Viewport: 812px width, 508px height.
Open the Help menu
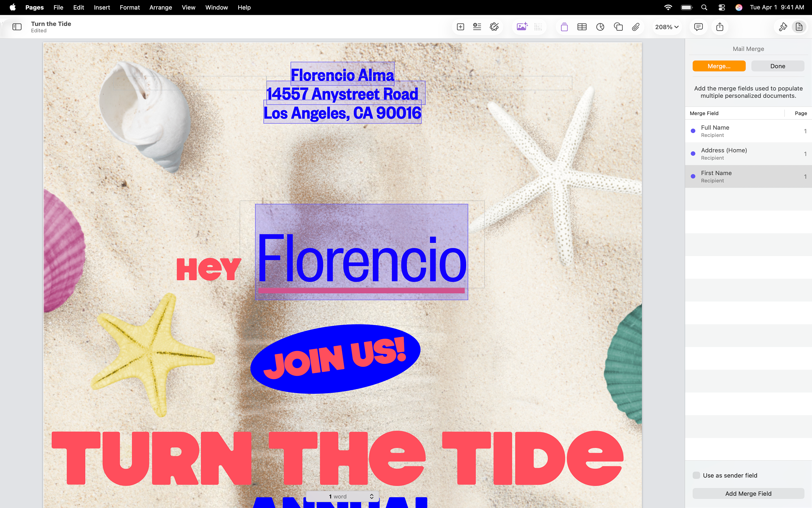click(x=244, y=7)
